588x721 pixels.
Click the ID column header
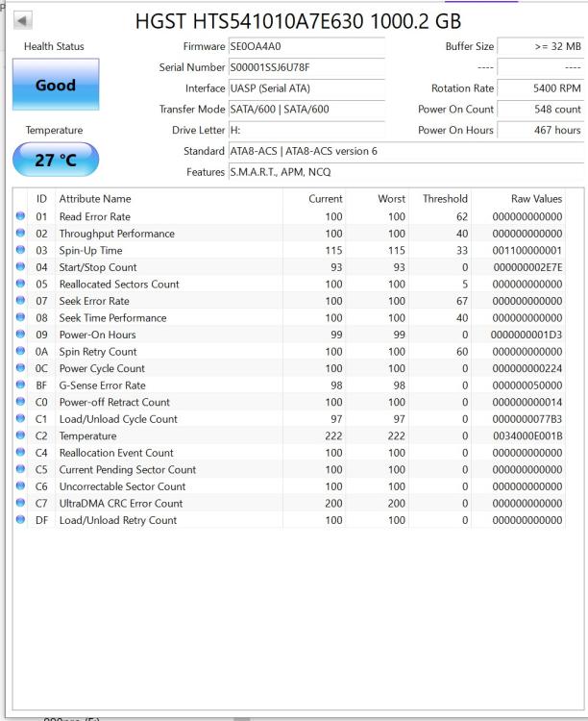click(41, 199)
